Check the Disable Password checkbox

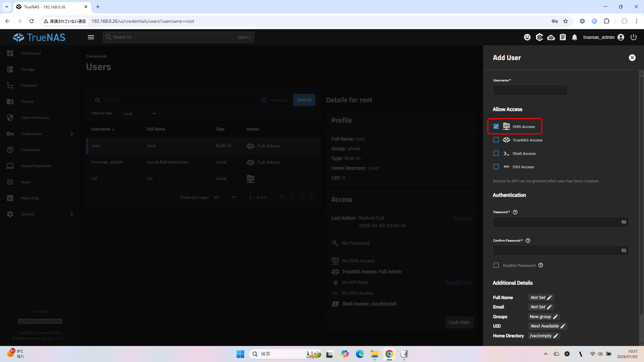(496, 265)
